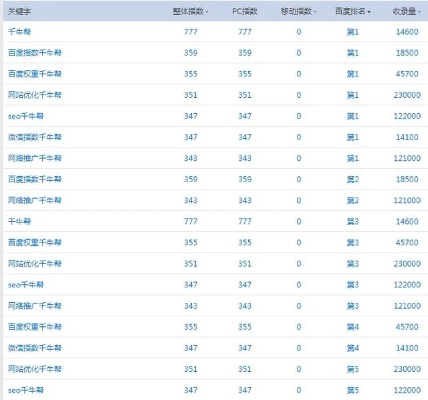Click the PC指数 column header
428x400 pixels.
245,11
